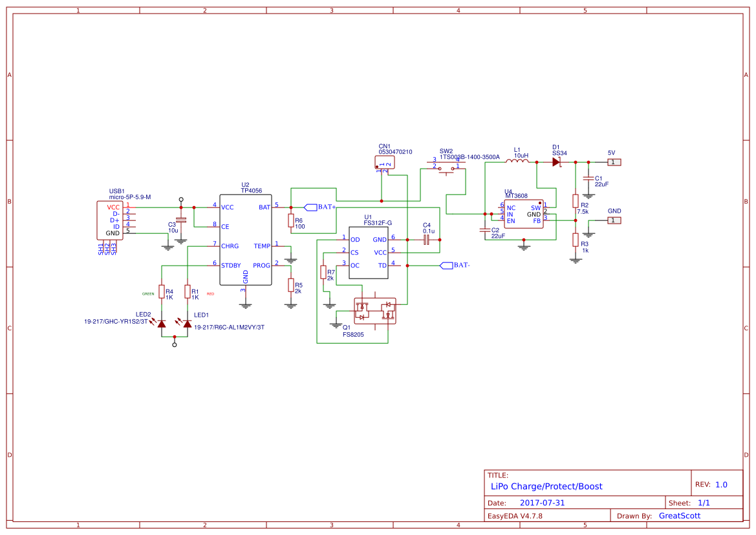Select the R2 7.5k feedback resistor
The width and height of the screenshot is (756, 535).
click(575, 201)
